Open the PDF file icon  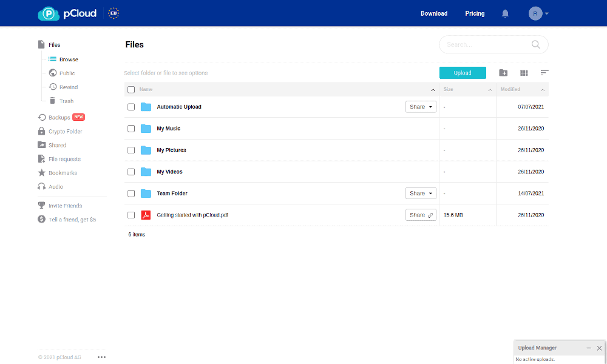click(146, 215)
